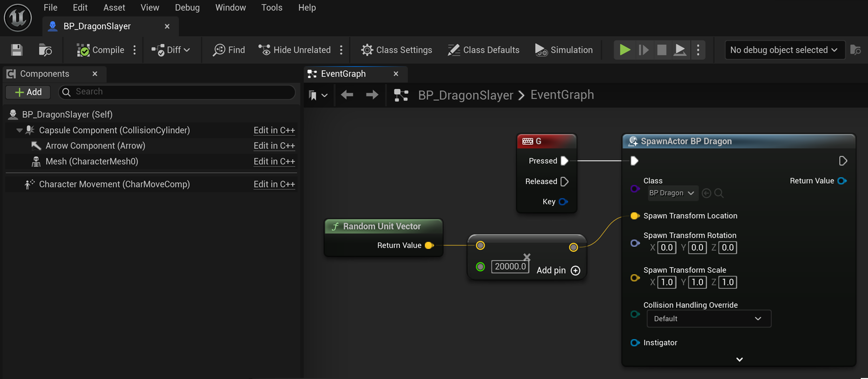Open the debug object selector dropdown
868x379 pixels.
click(785, 50)
